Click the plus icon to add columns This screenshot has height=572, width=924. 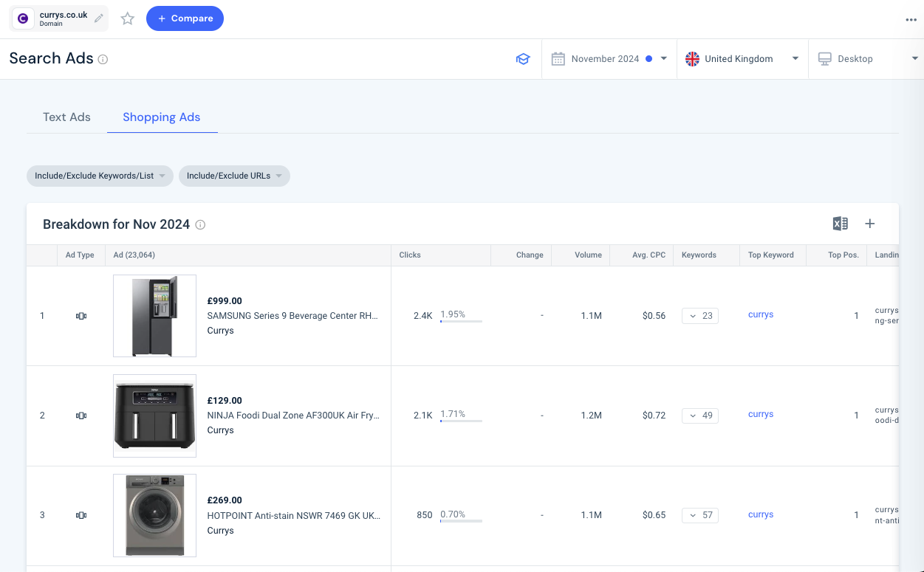point(870,224)
